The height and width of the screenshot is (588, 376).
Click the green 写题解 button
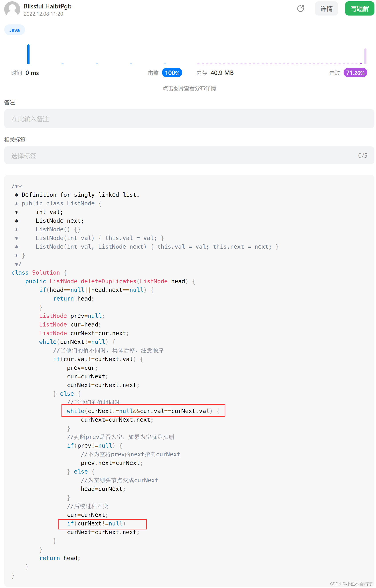pos(359,9)
